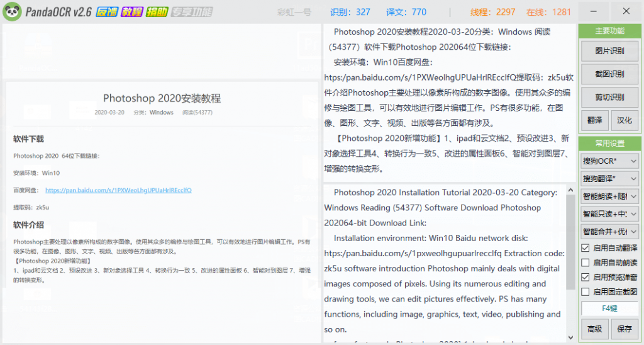Click the 线程: 2297 counter
This screenshot has height=345, width=644.
tap(493, 12)
